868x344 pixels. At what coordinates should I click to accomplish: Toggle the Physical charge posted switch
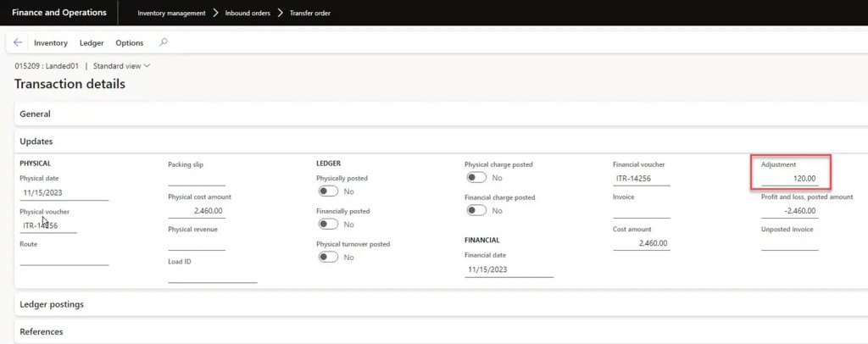point(476,178)
